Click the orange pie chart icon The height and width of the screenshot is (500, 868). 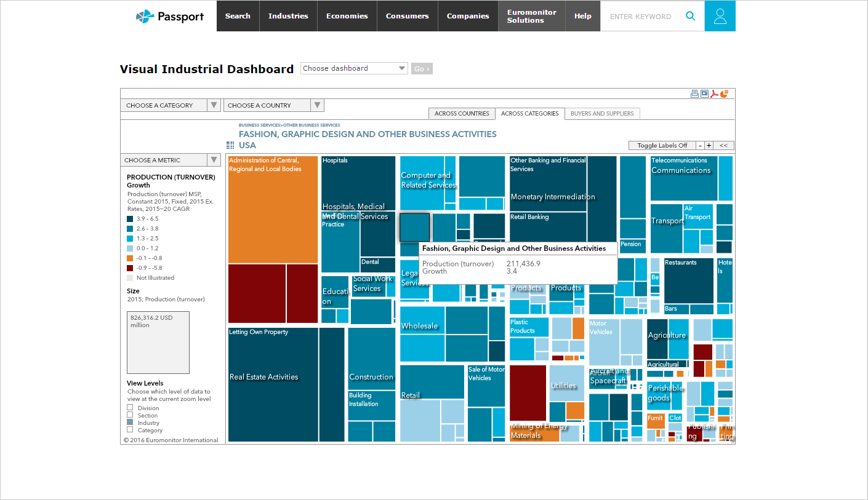pyautogui.click(x=725, y=93)
